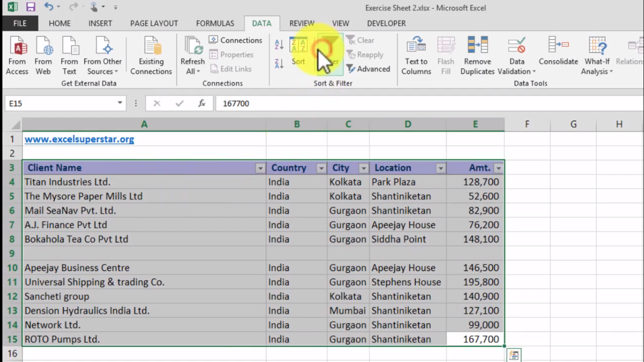The width and height of the screenshot is (644, 362).
Task: Open Location filter dropdown
Action: click(441, 168)
